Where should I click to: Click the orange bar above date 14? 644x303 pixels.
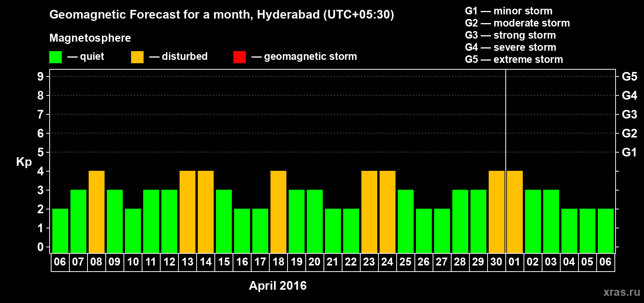click(206, 212)
